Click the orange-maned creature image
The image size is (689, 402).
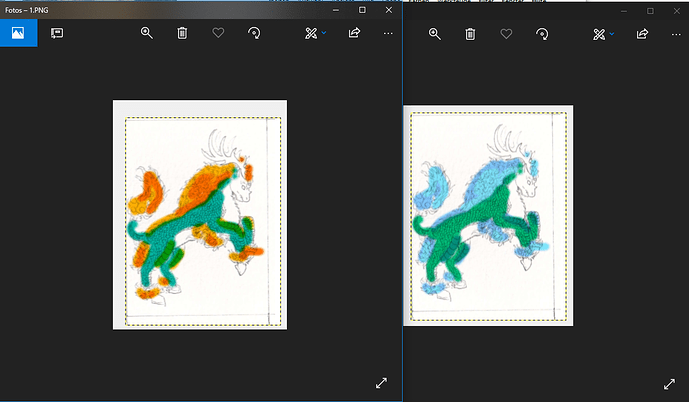[200, 214]
